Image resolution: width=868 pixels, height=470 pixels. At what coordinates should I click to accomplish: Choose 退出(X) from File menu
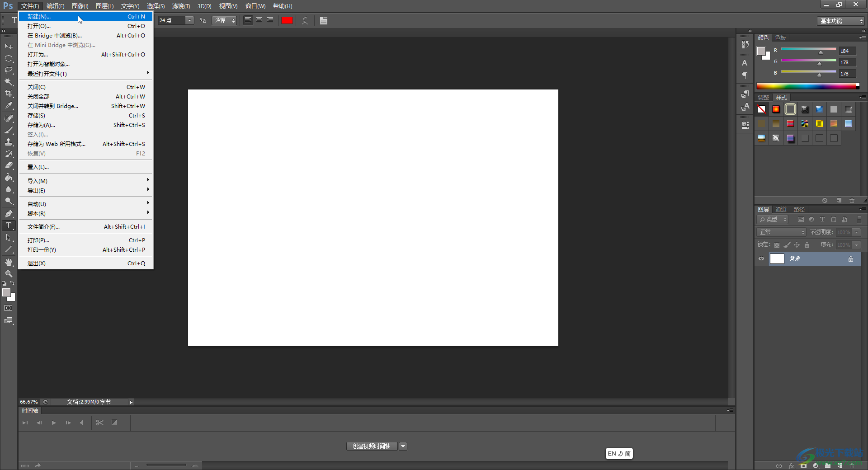click(86, 263)
